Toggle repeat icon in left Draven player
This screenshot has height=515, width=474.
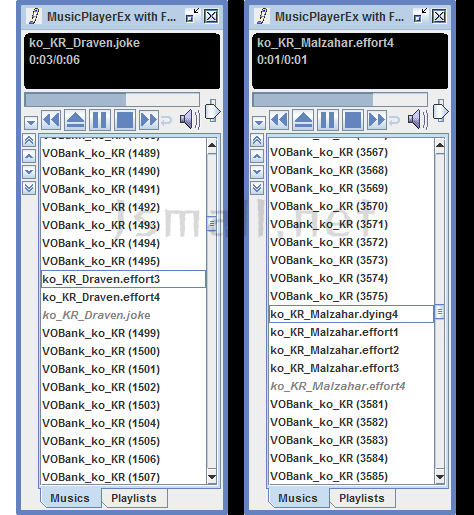pos(166,120)
